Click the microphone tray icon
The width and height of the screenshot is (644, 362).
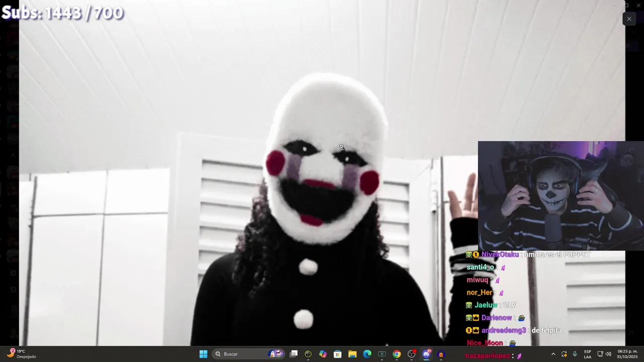click(575, 354)
